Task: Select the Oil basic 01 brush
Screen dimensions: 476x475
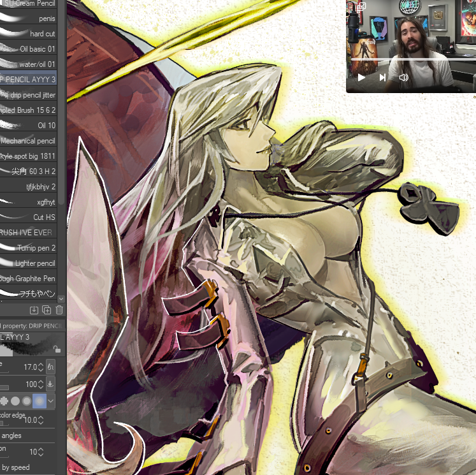Action: click(28, 49)
